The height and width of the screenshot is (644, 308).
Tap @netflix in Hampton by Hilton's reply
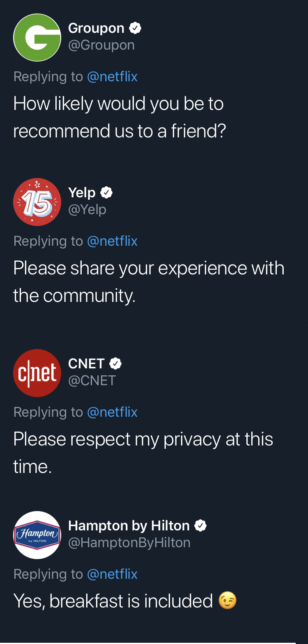pos(112,574)
